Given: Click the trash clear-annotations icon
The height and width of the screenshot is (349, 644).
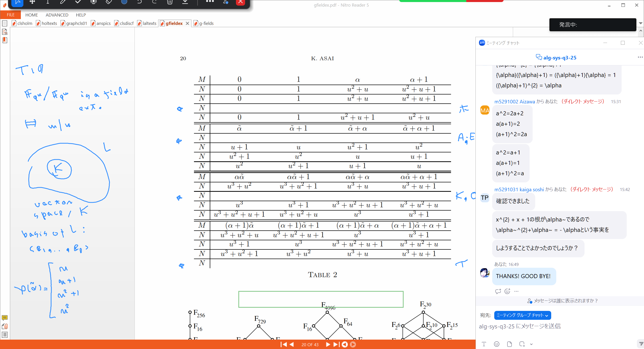Looking at the screenshot, I should 170,2.
